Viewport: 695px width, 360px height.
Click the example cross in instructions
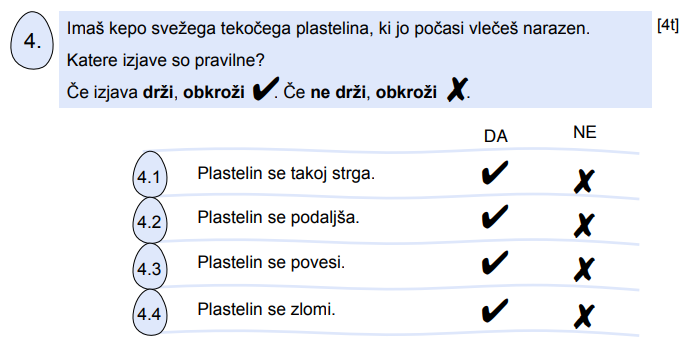(457, 90)
